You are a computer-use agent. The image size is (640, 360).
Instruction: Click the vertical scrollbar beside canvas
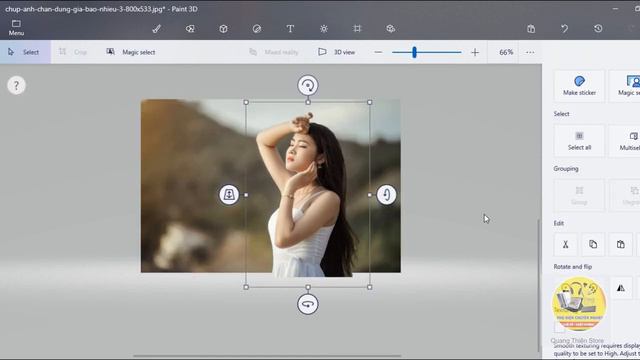[539, 286]
